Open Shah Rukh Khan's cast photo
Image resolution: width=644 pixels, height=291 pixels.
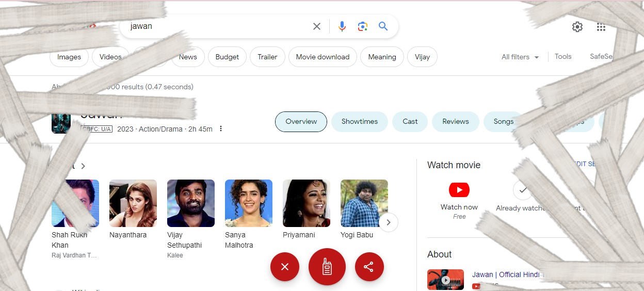pyautogui.click(x=75, y=203)
